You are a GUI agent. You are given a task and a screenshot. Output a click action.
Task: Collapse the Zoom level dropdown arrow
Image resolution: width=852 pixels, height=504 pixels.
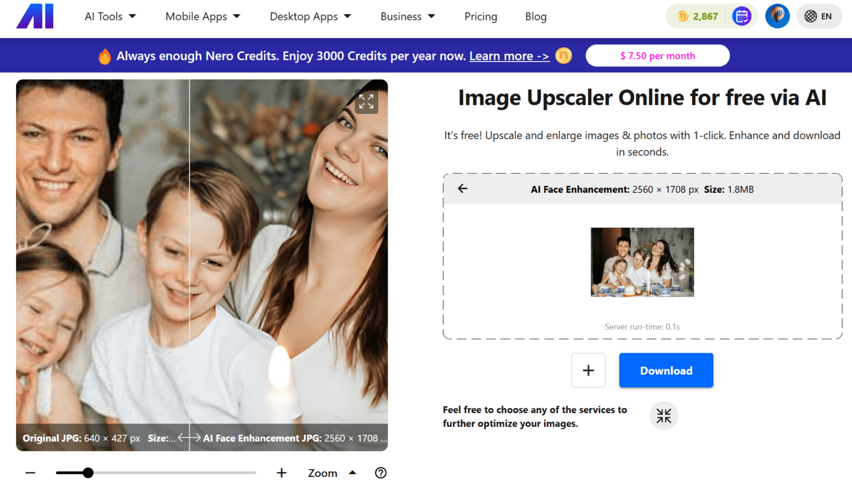[x=353, y=472]
